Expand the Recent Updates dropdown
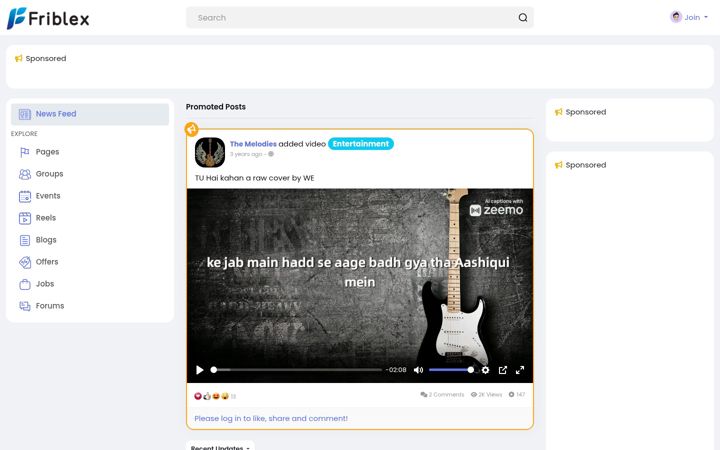 pos(220,447)
